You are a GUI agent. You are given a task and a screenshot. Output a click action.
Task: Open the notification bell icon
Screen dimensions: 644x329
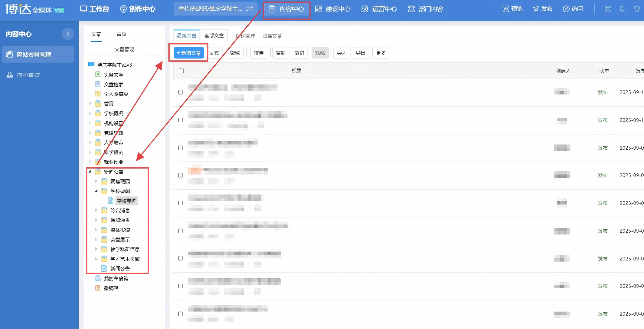click(x=622, y=9)
